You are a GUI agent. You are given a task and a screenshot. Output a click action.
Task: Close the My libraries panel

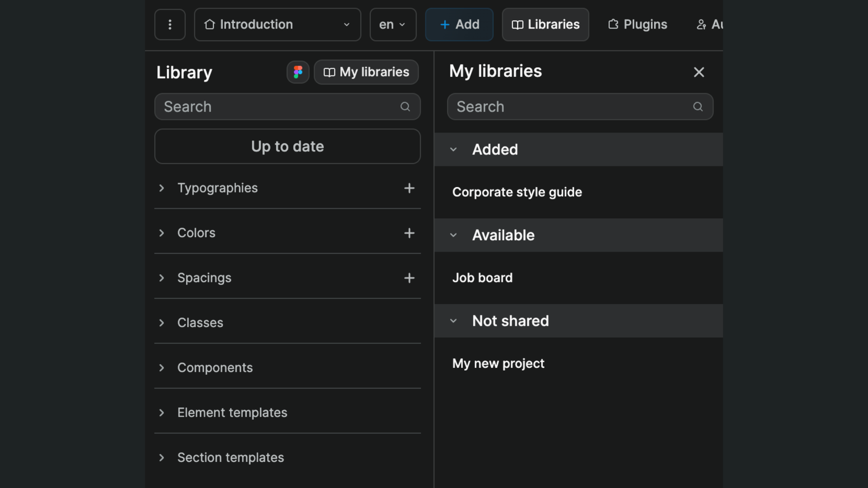699,72
